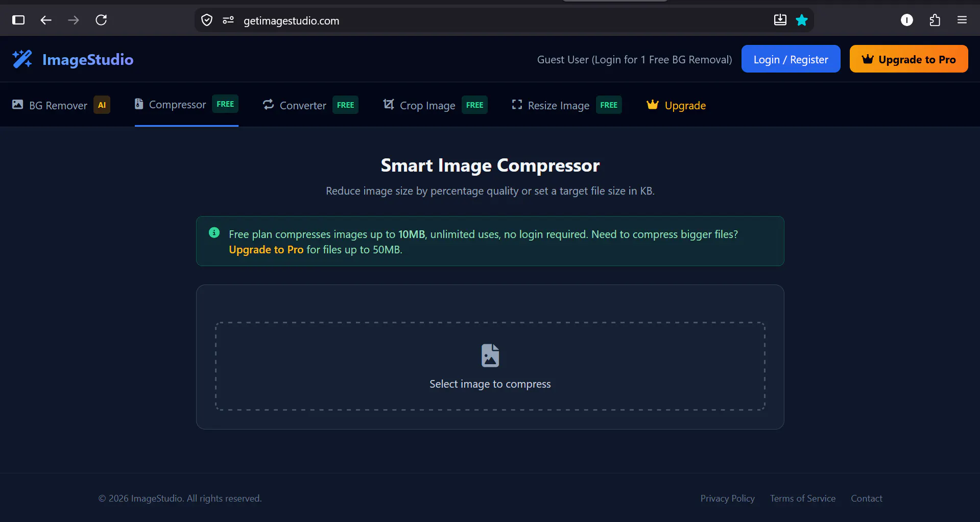This screenshot has height=522, width=980.
Task: Switch to the Converter tab
Action: click(310, 105)
